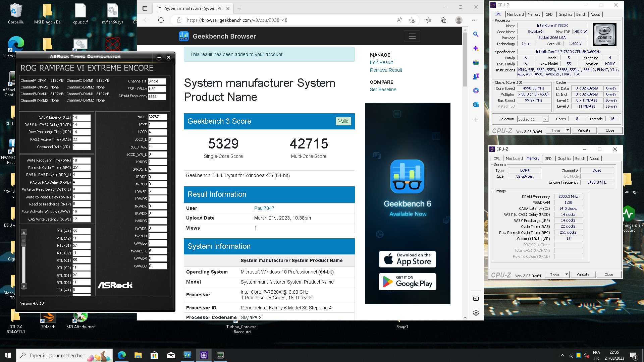Open File Explorer from taskbar
Viewport: 644px width, 362px height.
(138, 355)
